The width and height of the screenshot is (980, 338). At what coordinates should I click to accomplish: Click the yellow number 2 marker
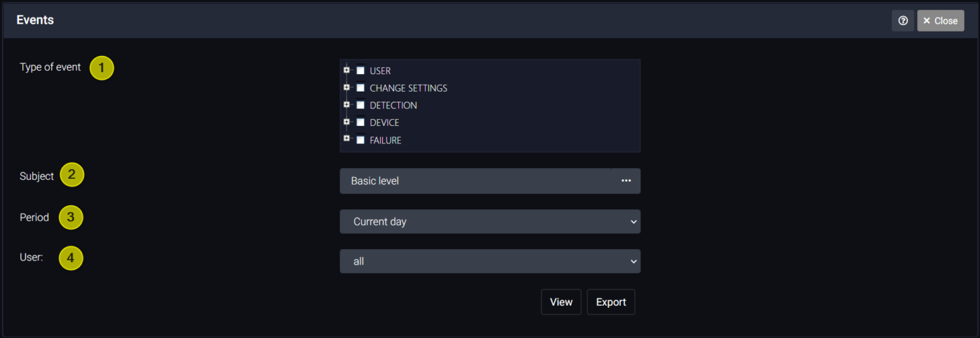[72, 175]
